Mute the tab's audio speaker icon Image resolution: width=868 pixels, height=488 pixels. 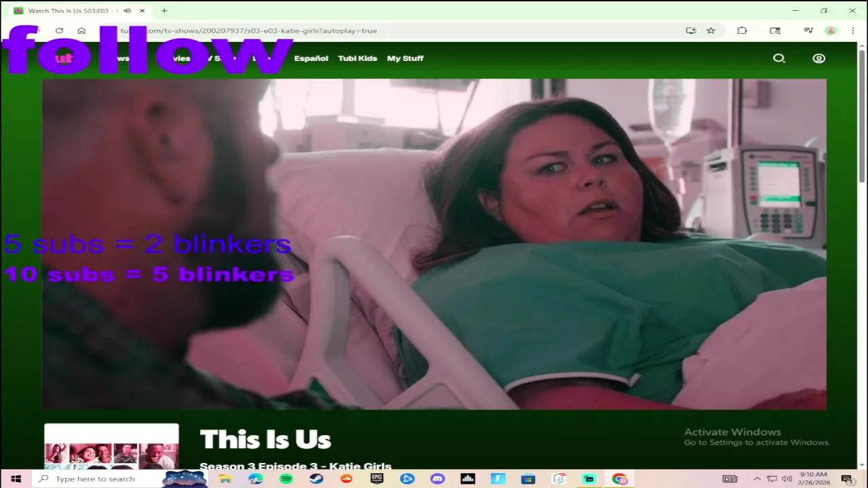coord(127,11)
